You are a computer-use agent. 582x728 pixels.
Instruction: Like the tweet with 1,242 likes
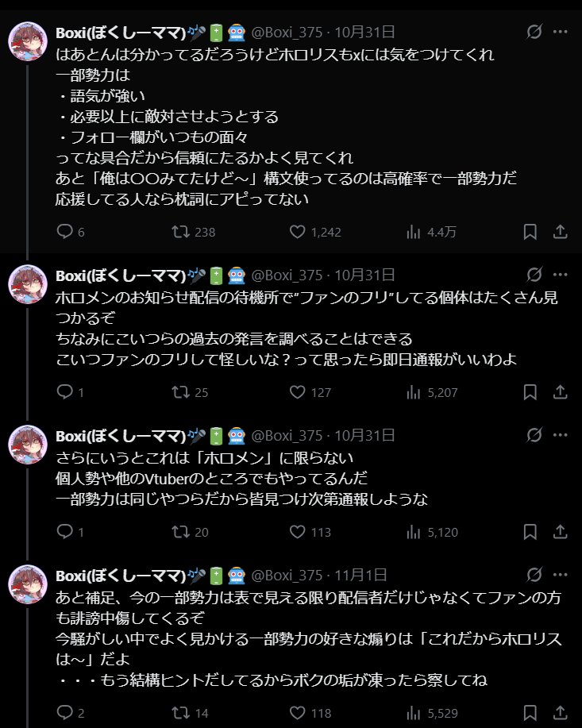[298, 232]
